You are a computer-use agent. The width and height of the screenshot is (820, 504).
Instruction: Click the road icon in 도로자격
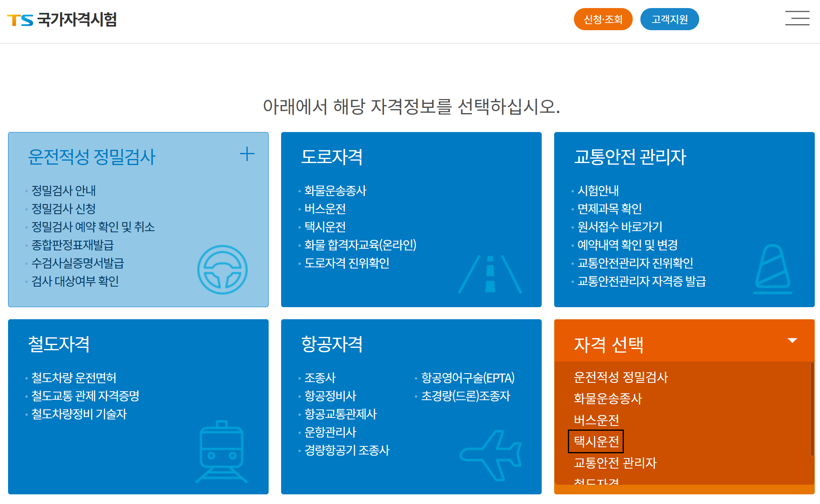coord(490,274)
